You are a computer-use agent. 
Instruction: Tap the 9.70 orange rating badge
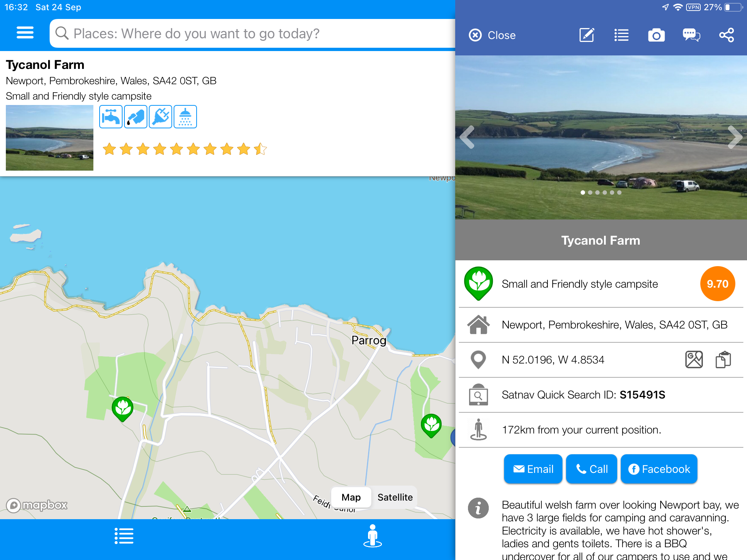pos(717,284)
